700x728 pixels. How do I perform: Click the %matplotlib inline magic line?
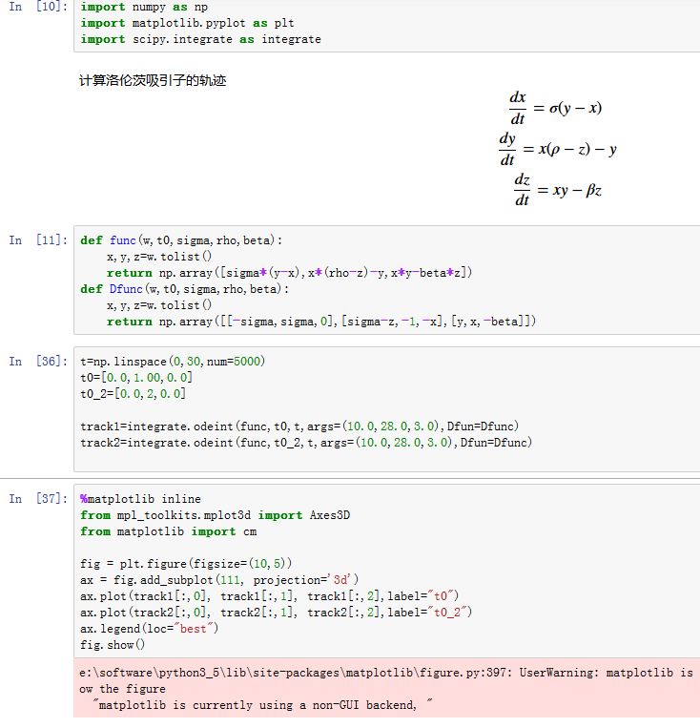click(x=140, y=499)
